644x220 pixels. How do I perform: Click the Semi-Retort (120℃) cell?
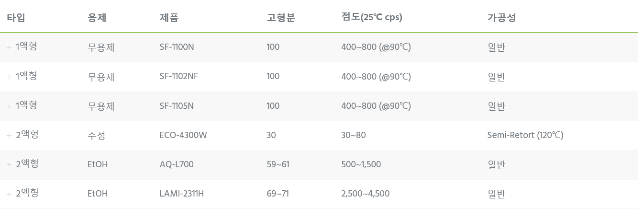(525, 135)
